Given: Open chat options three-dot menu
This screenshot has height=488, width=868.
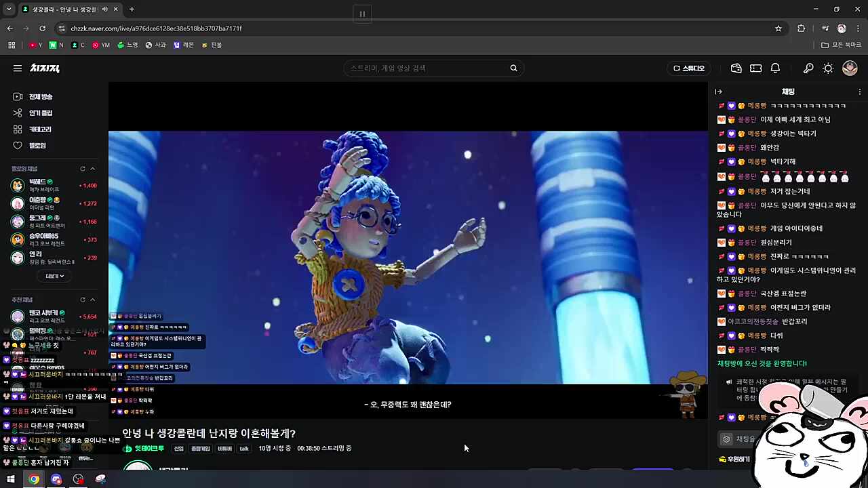Looking at the screenshot, I should click(x=859, y=91).
